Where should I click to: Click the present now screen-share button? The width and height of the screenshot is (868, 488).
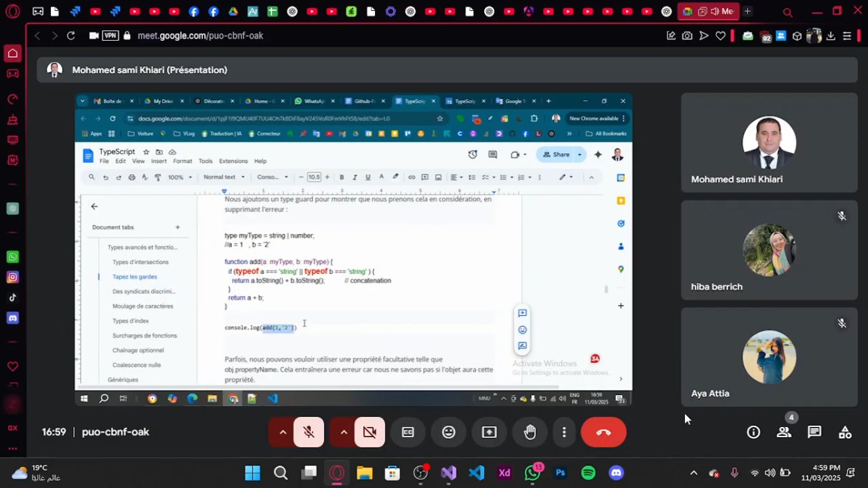click(489, 432)
